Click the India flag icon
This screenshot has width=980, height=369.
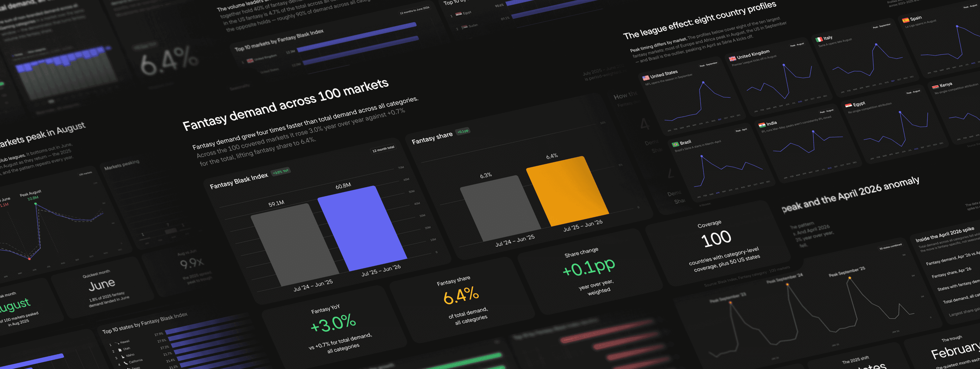pos(762,125)
